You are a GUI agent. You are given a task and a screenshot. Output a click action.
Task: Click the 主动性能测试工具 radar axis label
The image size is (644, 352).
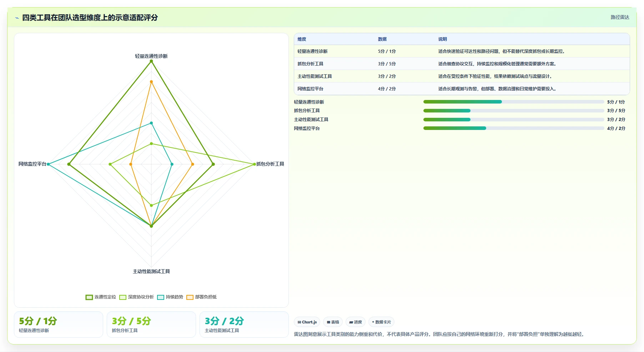tap(151, 271)
